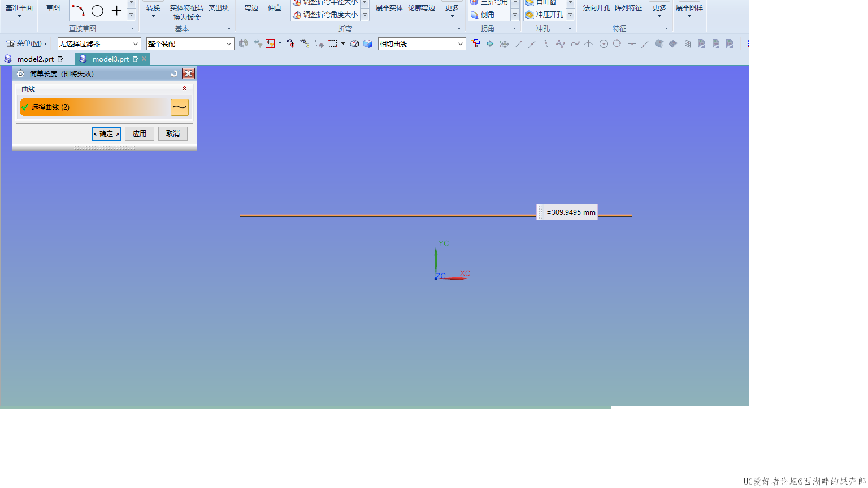
Task: Click the grayed assembly find icon
Action: [x=243, y=43]
